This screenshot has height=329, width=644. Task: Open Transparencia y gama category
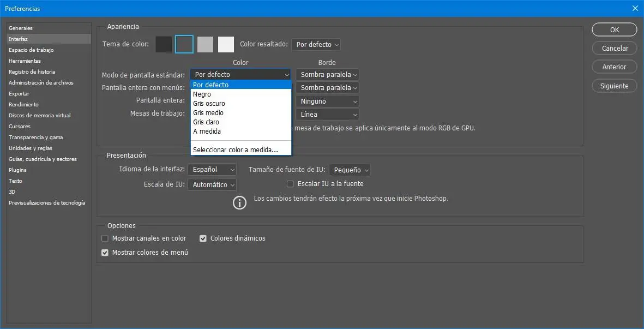[49, 137]
